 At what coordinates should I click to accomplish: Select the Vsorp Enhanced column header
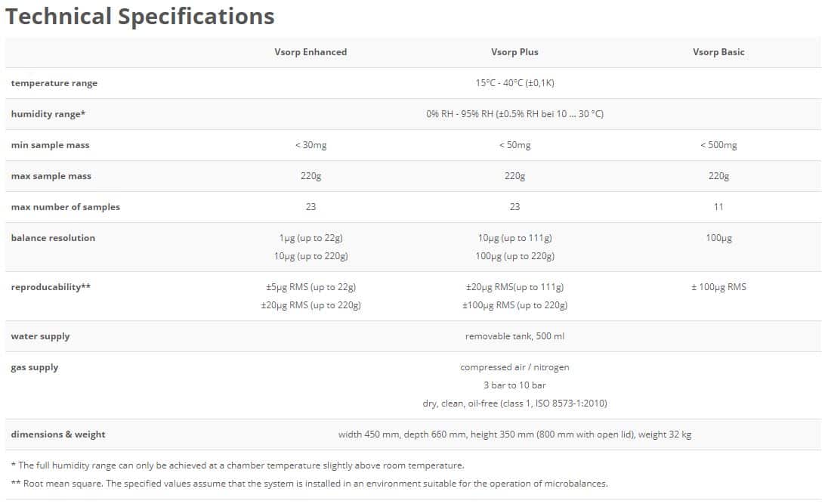tap(310, 52)
